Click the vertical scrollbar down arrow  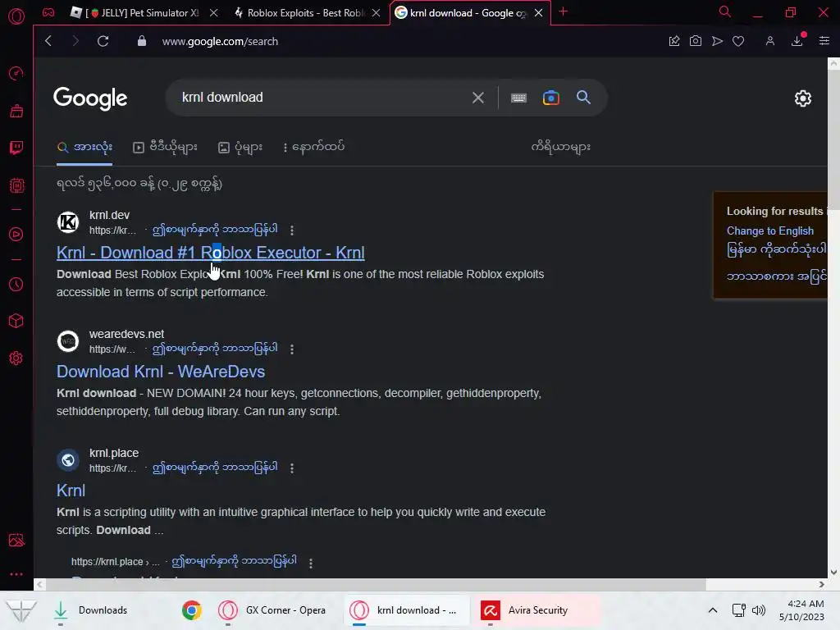[833, 572]
